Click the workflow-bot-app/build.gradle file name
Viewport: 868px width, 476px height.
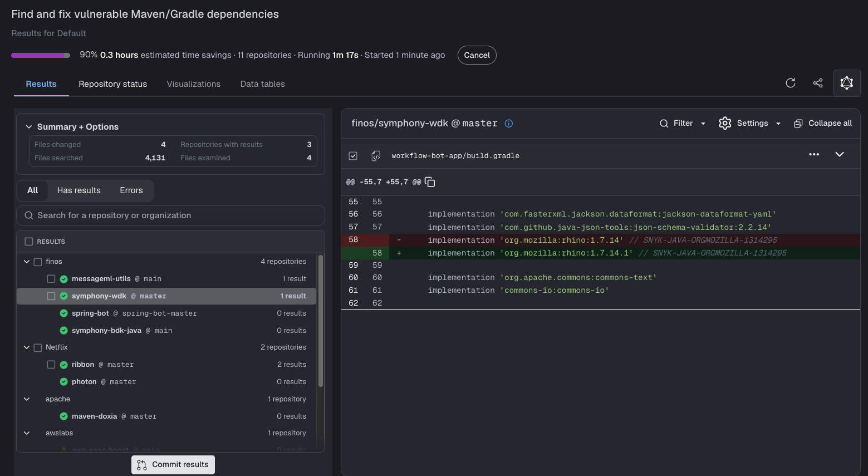(455, 156)
